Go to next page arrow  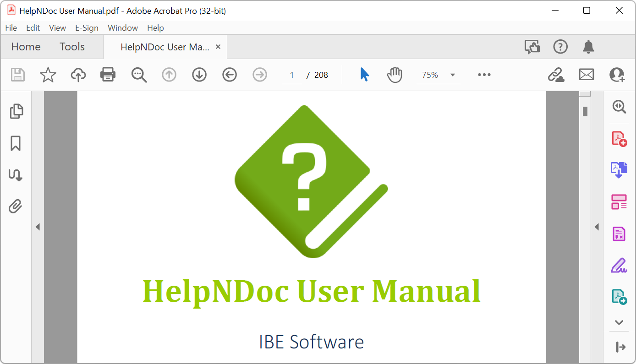[199, 75]
